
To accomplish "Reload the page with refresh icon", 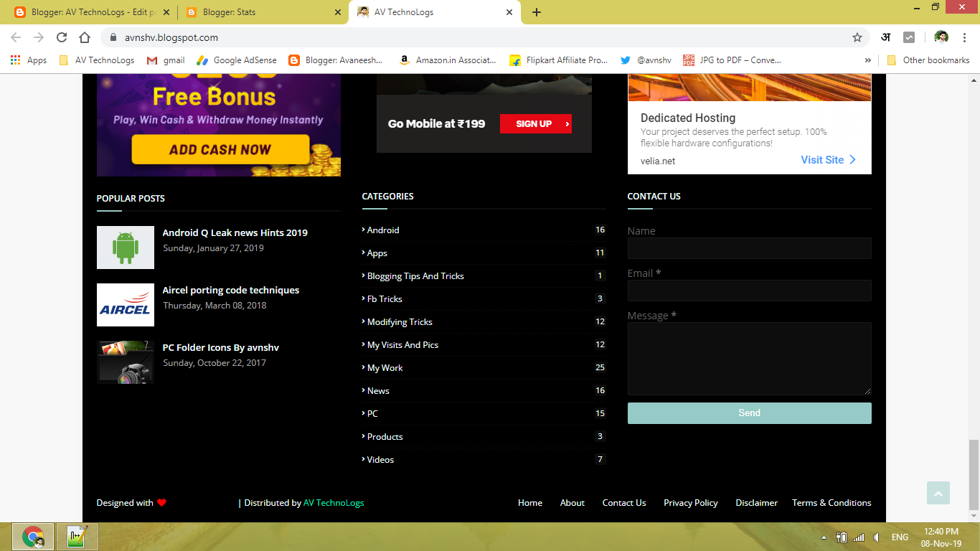I will click(62, 37).
